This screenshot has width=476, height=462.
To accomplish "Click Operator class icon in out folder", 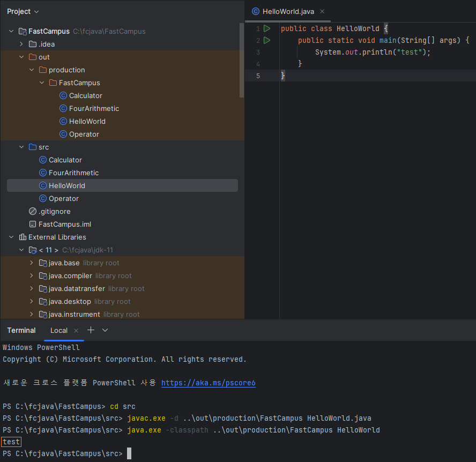I will pos(63,134).
